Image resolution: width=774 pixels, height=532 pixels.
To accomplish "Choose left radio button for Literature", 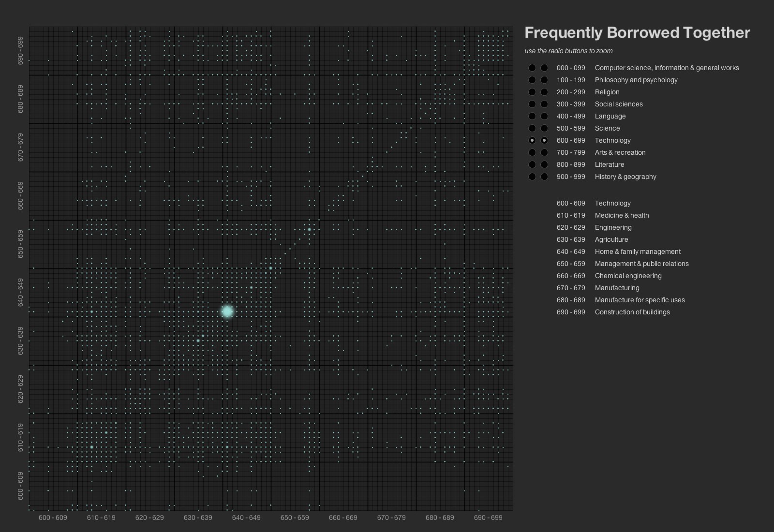I will click(532, 164).
